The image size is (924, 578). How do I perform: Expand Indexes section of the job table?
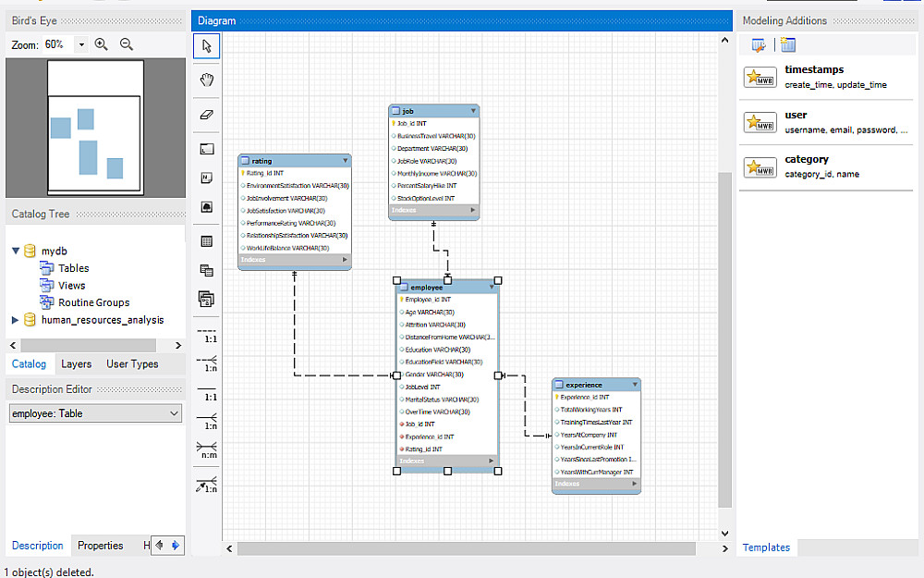point(474,211)
